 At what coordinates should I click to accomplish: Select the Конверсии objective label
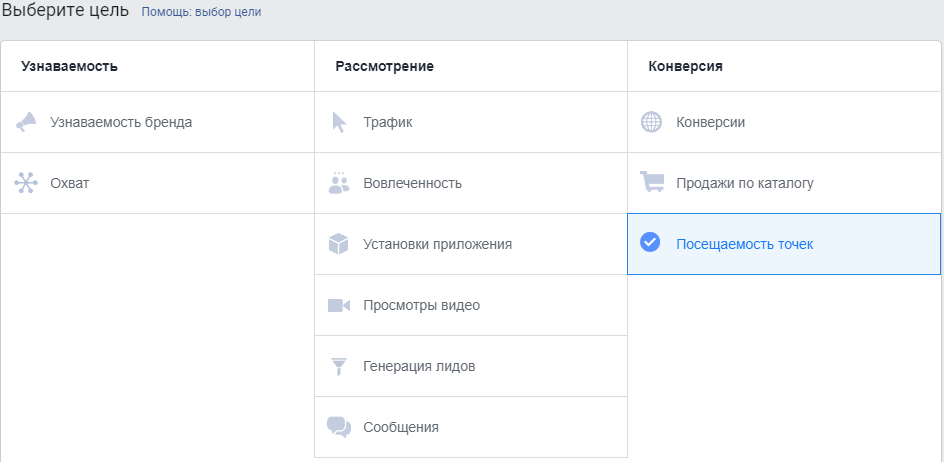pos(710,122)
